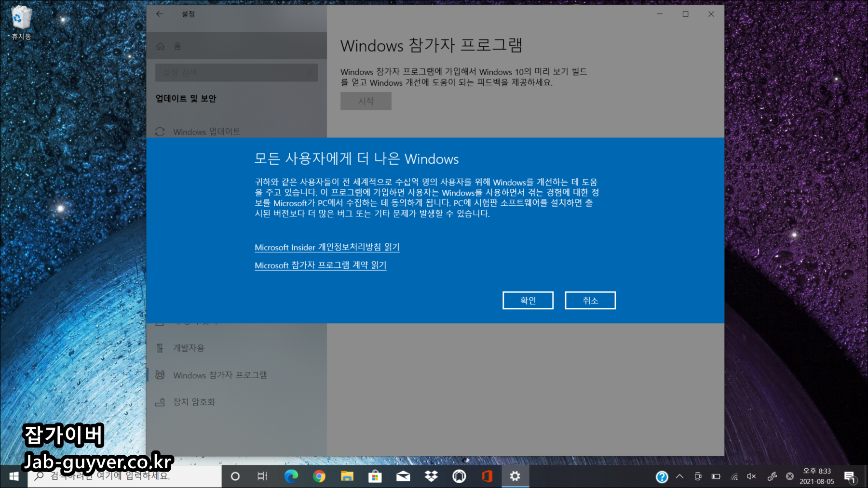
Task: Open the Windows Start menu
Action: point(14,476)
